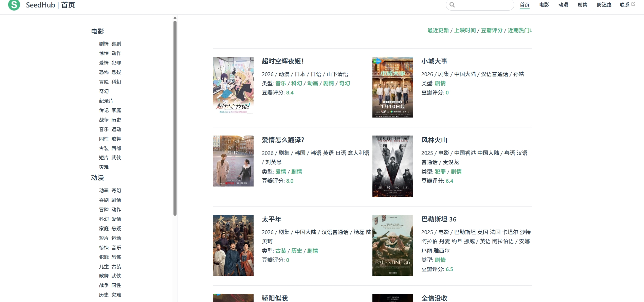The height and width of the screenshot is (302, 644).
Task: Select 爱情 genre tag under 爱情怎么翻译?
Action: pyautogui.click(x=281, y=172)
